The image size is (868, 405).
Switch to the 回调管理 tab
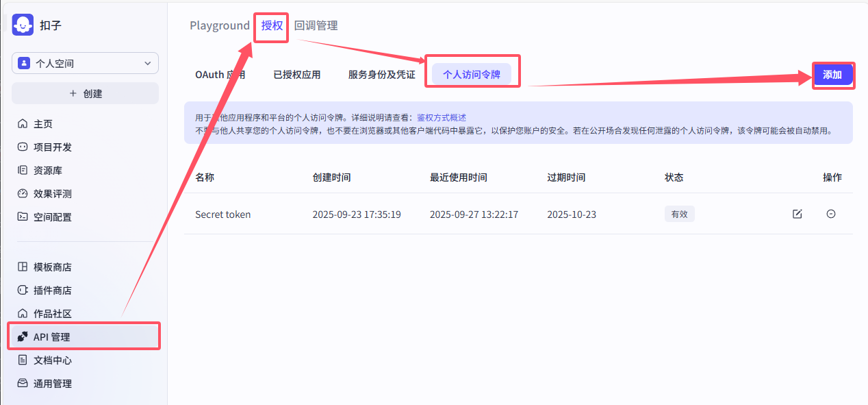click(314, 25)
